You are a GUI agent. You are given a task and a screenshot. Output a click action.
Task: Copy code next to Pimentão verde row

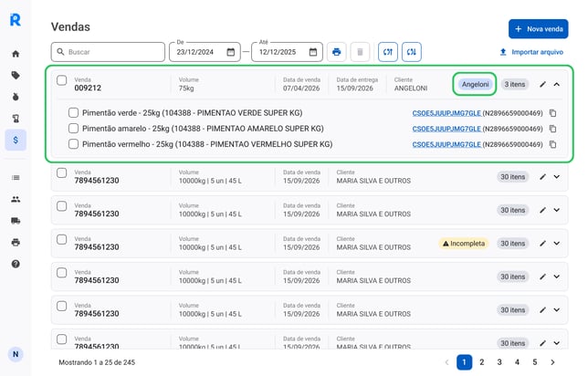[x=552, y=113]
